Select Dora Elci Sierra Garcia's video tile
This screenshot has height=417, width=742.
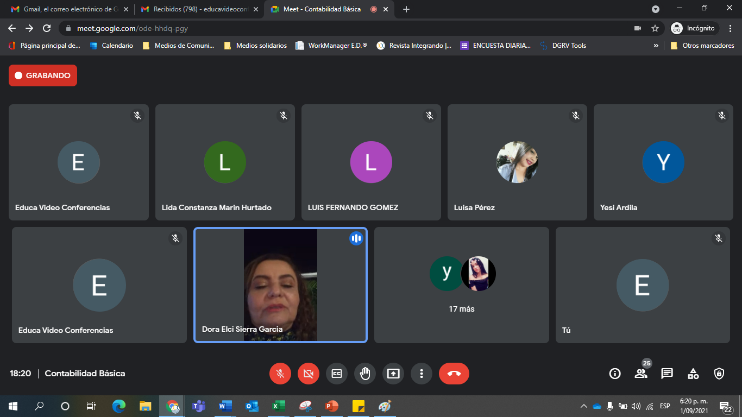click(280, 285)
